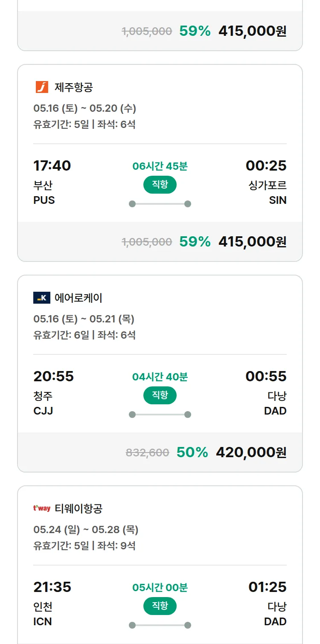Click the 415,000원 price under the Busan–Singapore flight
Screen dimensions: 320x644
[252, 241]
